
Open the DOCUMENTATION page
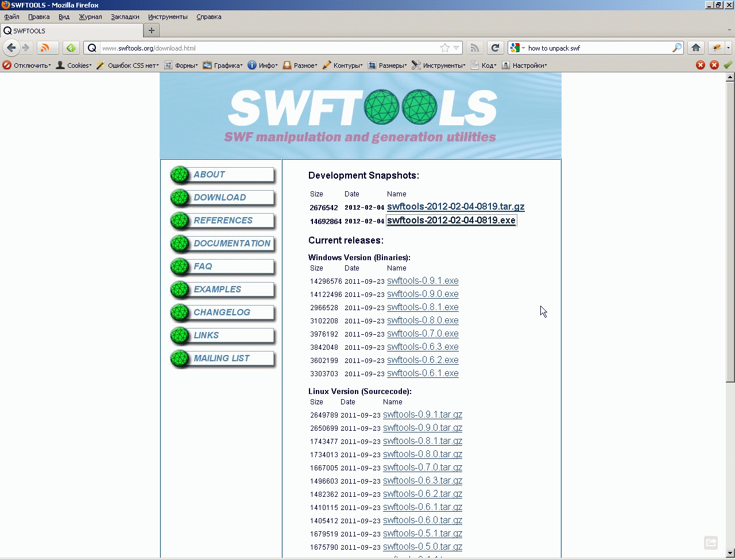223,244
